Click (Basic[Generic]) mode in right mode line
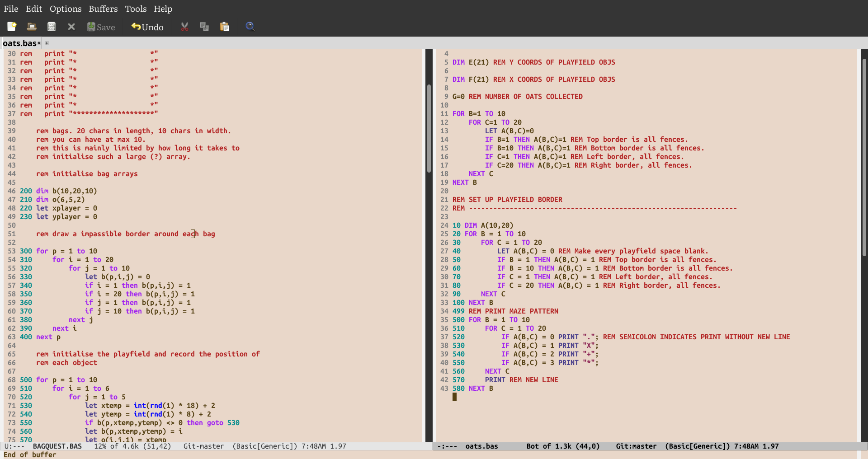868x459 pixels. coord(698,446)
